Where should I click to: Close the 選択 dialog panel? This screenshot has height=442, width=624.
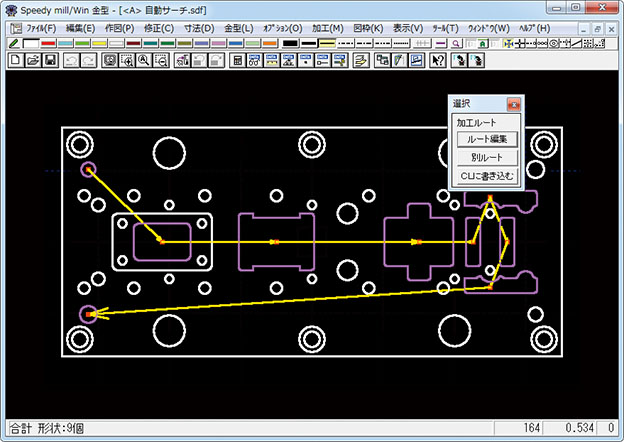(x=513, y=104)
